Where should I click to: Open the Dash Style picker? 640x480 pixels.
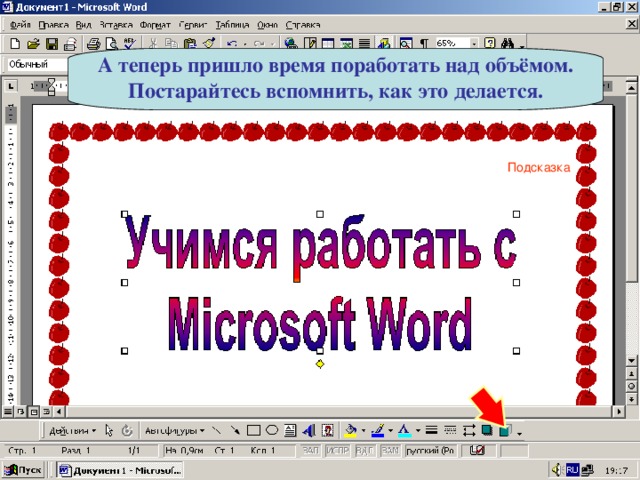pyautogui.click(x=450, y=430)
